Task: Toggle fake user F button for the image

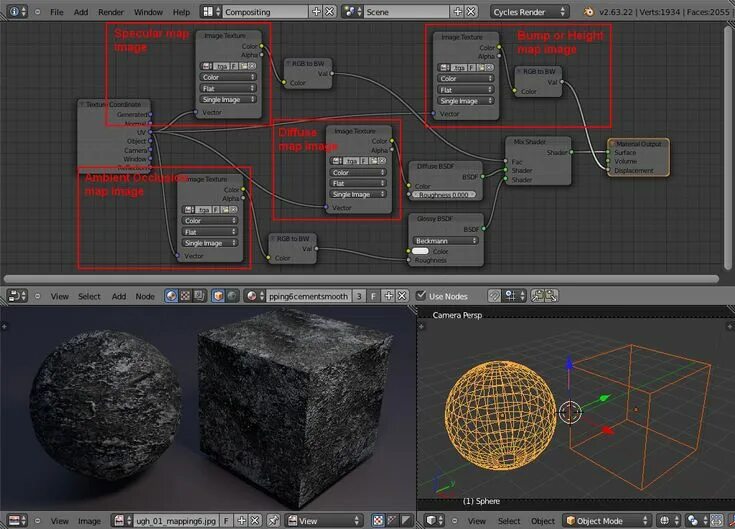Action: click(x=226, y=521)
